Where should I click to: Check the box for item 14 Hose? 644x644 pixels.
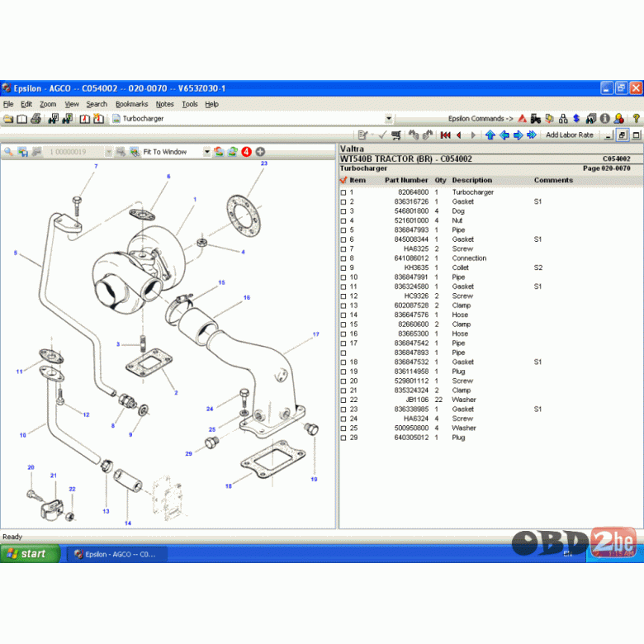click(343, 315)
